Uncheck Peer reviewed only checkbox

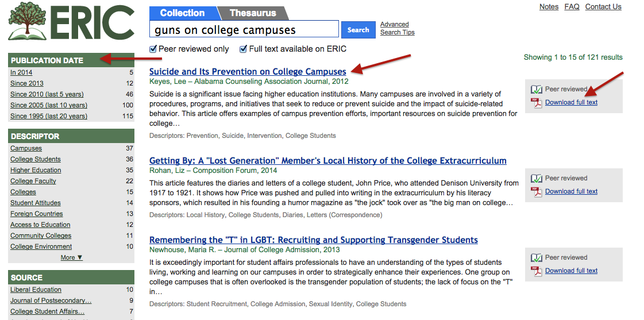point(153,49)
